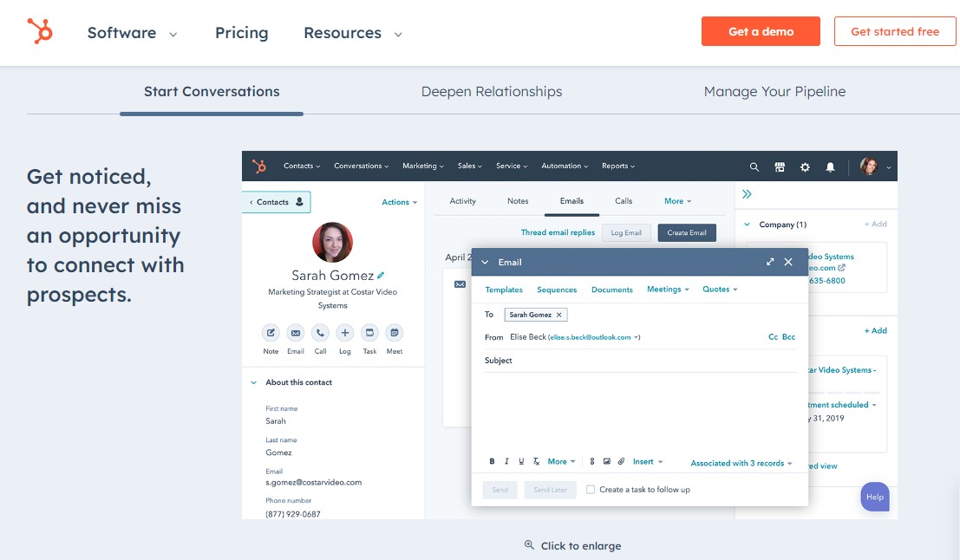Switch to the Calls tab
The image size is (960, 560).
624,200
